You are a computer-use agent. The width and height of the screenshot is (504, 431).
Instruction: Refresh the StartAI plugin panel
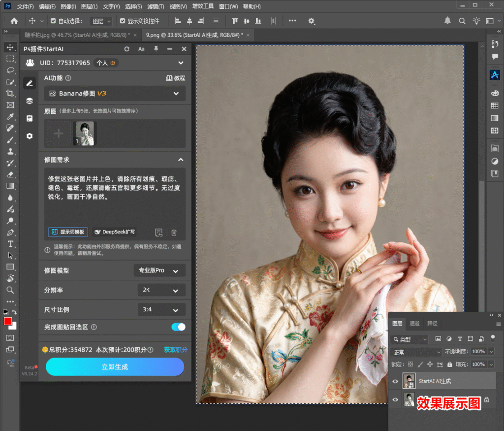tap(127, 49)
